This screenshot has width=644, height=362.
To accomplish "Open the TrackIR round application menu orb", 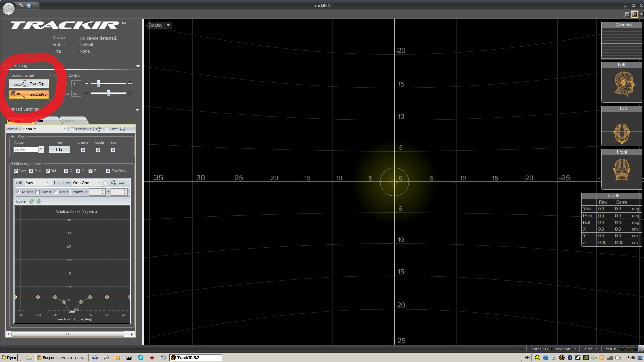I will tap(9, 8).
